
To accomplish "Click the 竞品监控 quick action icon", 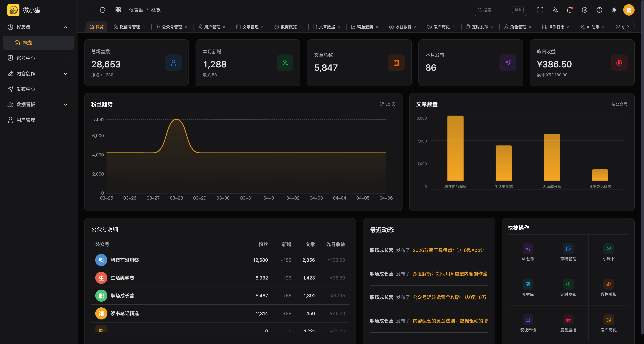I will pyautogui.click(x=568, y=320).
